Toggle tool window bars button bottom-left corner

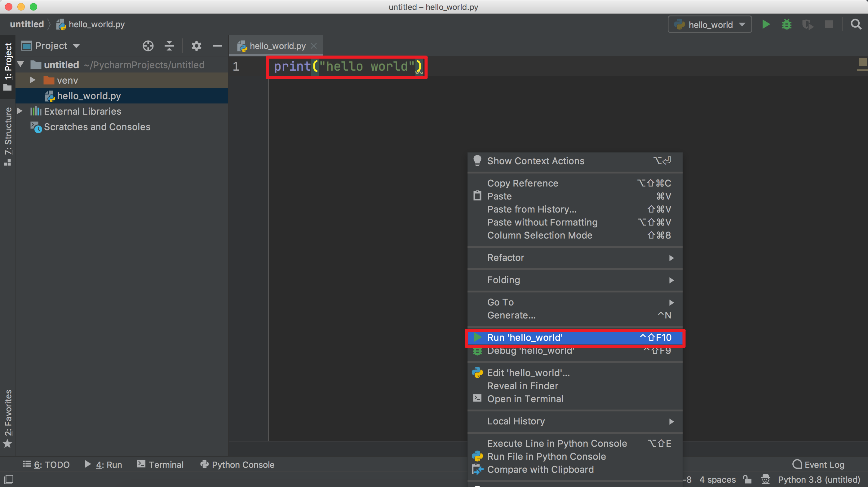click(8, 479)
